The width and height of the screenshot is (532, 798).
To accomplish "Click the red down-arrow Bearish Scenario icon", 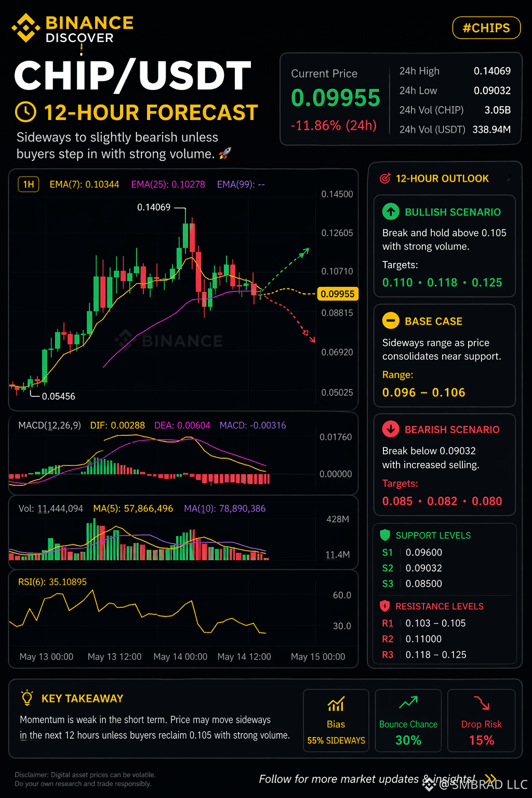I will (391, 429).
